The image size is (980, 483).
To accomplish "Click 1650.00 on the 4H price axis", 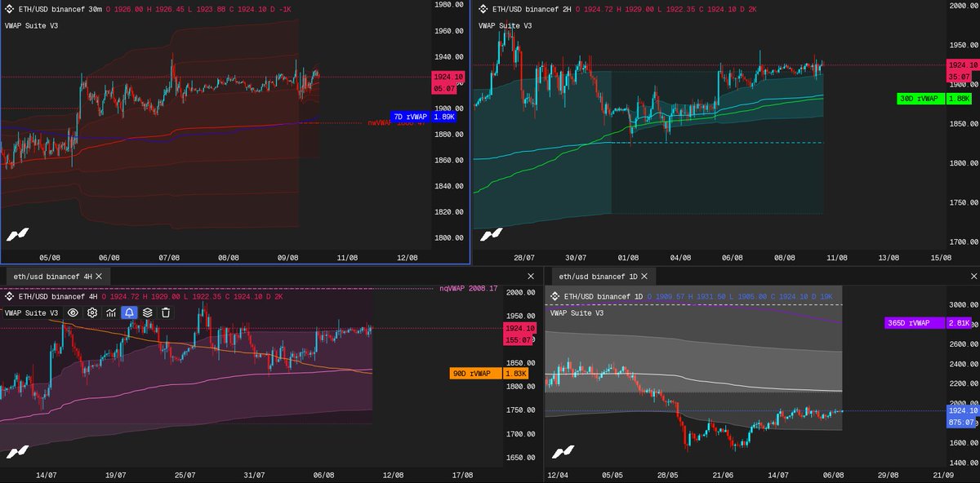I will pos(520,458).
